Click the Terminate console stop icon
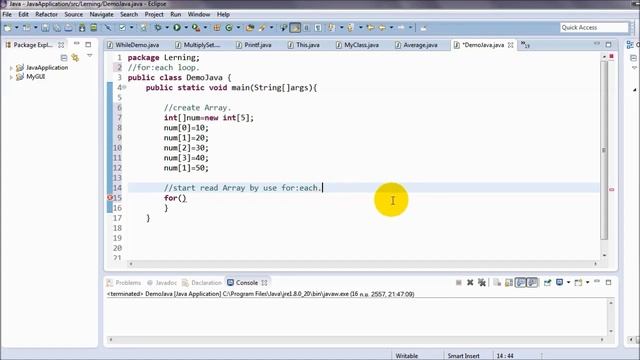This screenshot has height=360, width=640. (x=459, y=282)
